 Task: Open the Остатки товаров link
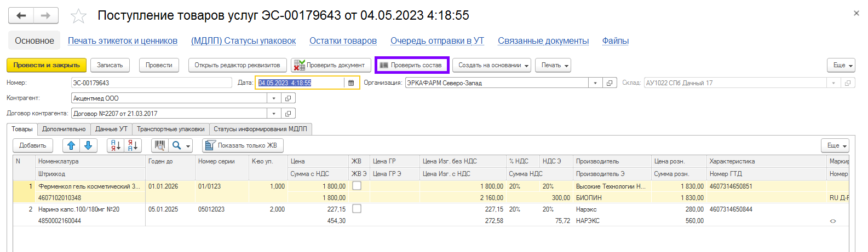click(343, 41)
